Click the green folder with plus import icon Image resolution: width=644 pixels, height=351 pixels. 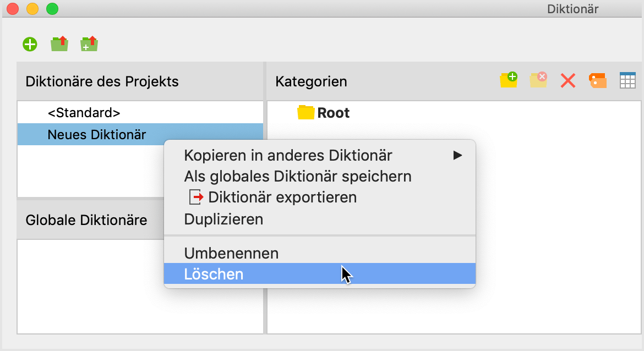click(89, 44)
